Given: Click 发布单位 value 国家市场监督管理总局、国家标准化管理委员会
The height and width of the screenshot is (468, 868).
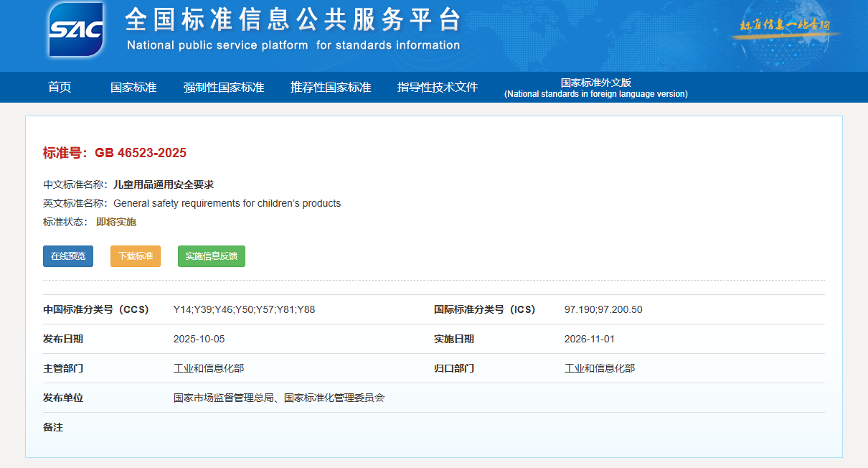Looking at the screenshot, I should [x=279, y=398].
